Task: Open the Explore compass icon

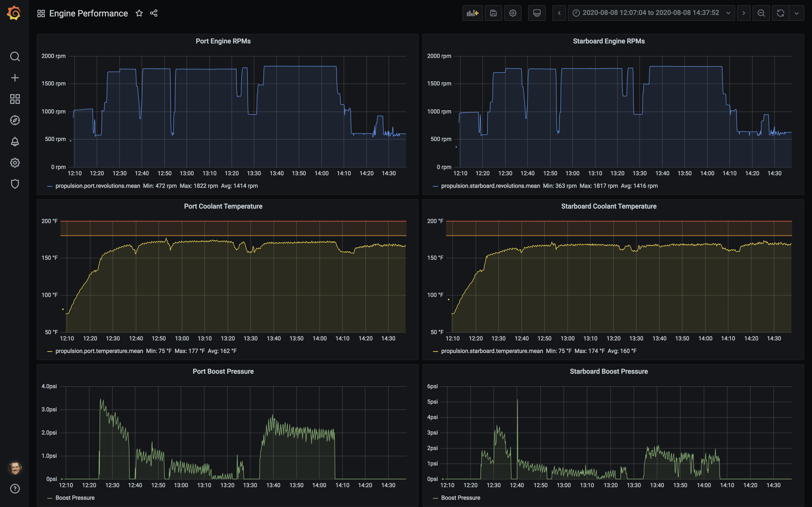Action: (x=15, y=120)
